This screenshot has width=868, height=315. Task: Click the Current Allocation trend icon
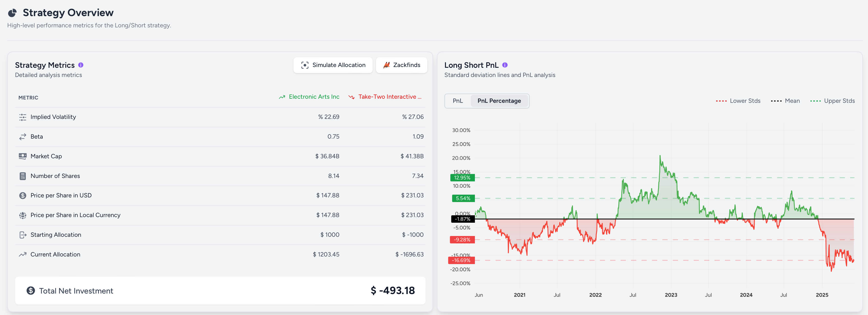point(22,254)
